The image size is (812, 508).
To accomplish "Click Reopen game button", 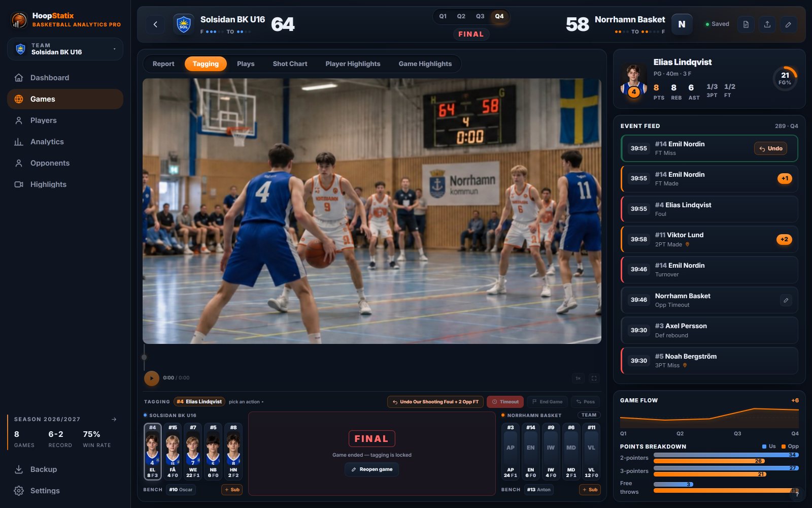I will coord(372,469).
